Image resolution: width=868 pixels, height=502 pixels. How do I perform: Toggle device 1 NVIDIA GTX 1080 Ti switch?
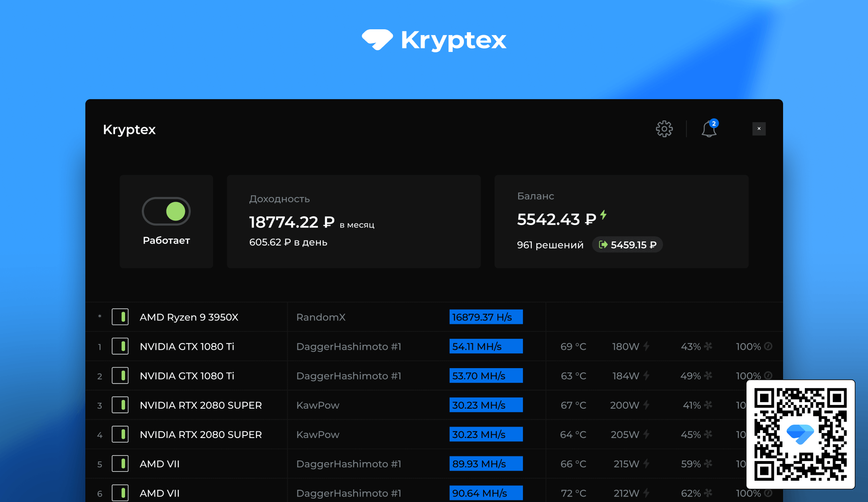(x=120, y=346)
